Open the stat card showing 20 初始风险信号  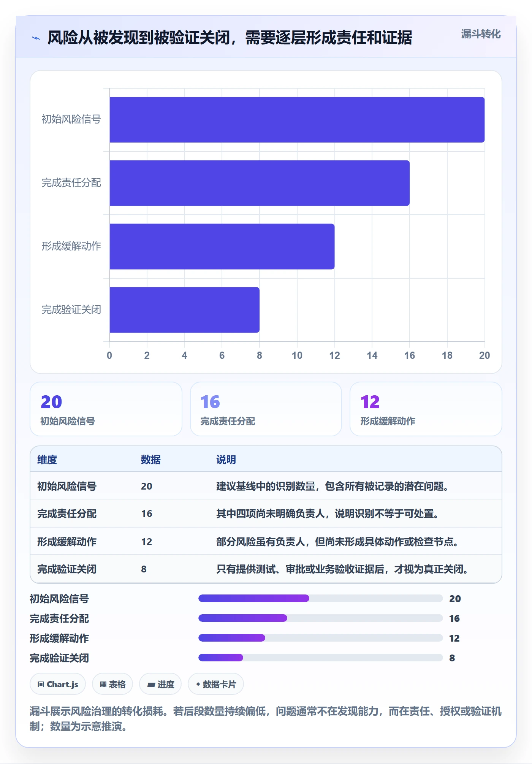pyautogui.click(x=106, y=409)
